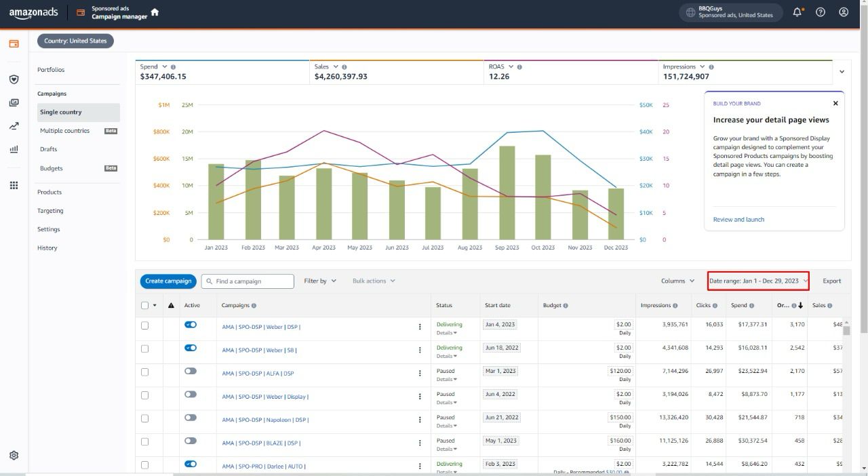Tick the checkbox for Weber SB row
The height and width of the screenshot is (476, 868).
click(x=144, y=349)
